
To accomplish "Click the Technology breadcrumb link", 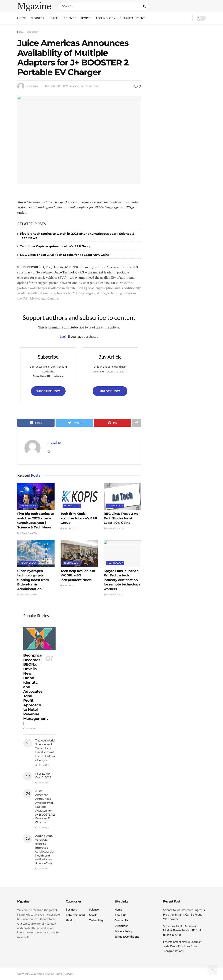I will coord(33,32).
